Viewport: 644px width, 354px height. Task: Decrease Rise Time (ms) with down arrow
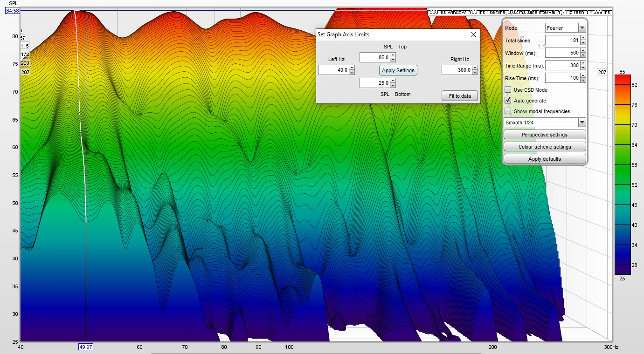click(583, 80)
